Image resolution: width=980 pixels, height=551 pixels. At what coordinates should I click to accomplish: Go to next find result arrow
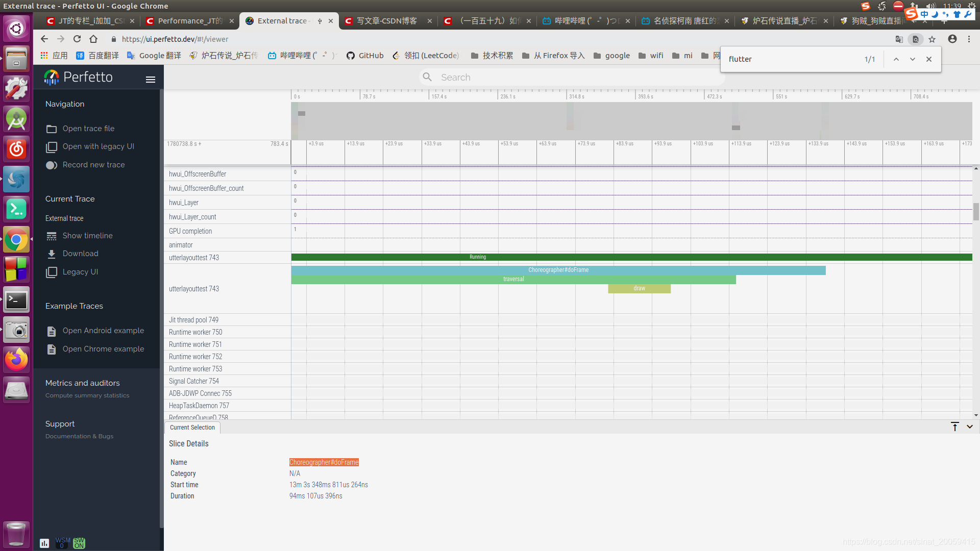(913, 59)
